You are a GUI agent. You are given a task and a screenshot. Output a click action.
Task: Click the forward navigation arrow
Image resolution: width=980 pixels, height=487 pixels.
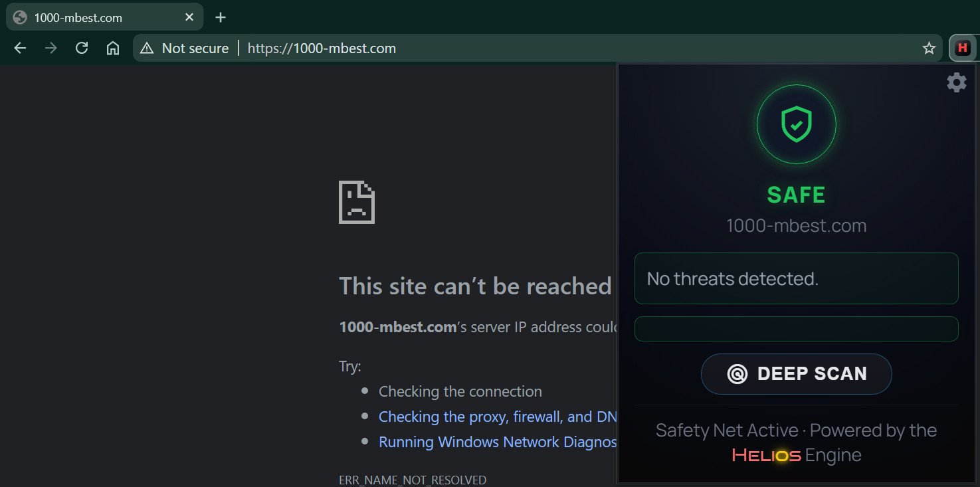50,49
